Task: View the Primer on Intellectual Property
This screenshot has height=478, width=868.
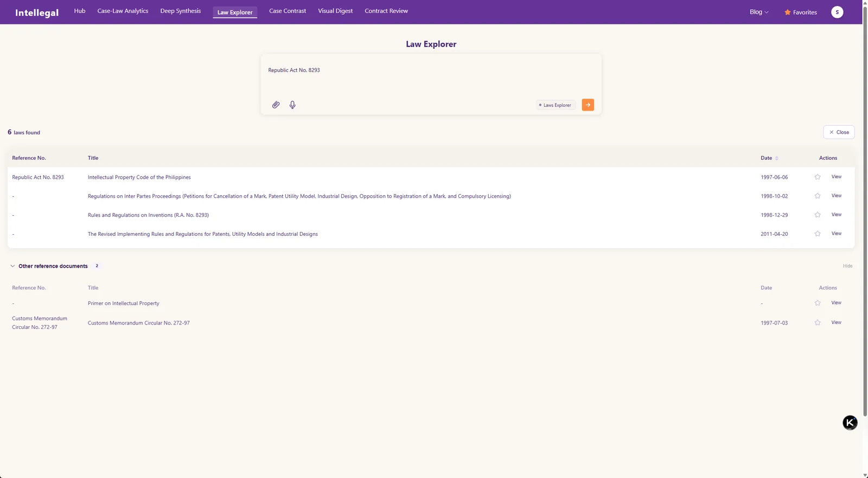Action: pyautogui.click(x=837, y=303)
